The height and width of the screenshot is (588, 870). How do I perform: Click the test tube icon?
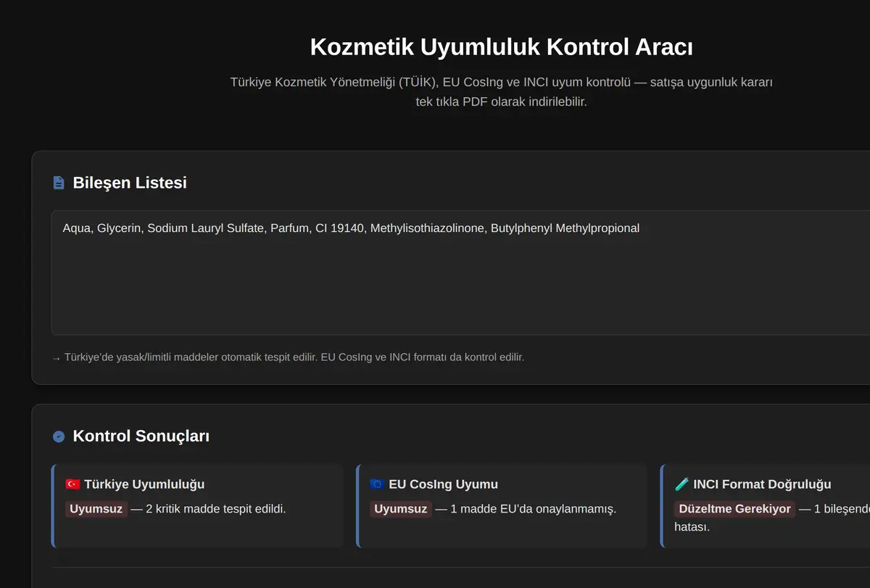(x=681, y=484)
